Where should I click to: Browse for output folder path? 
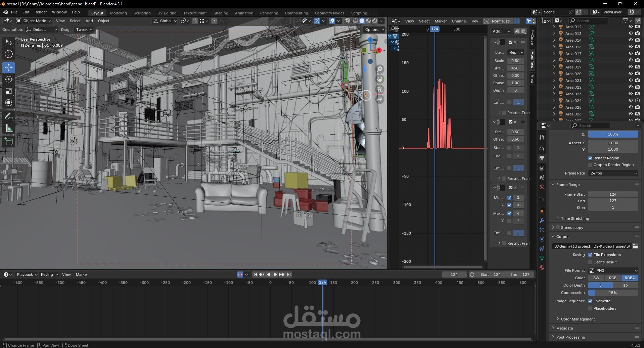point(635,246)
